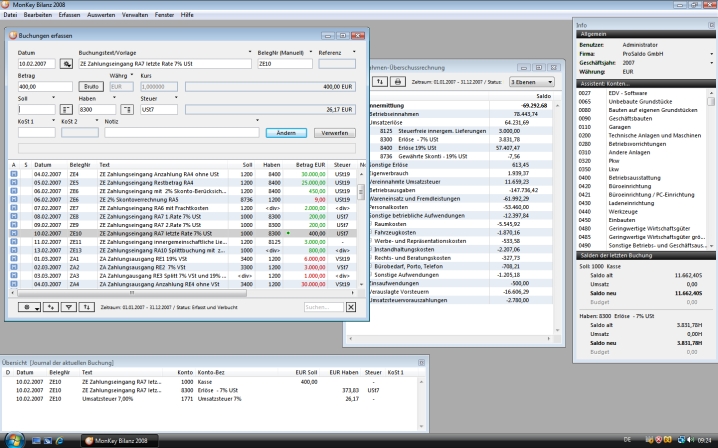718x448 pixels.
Task: Open the 3 Ebenen level dropdown
Action: point(530,81)
